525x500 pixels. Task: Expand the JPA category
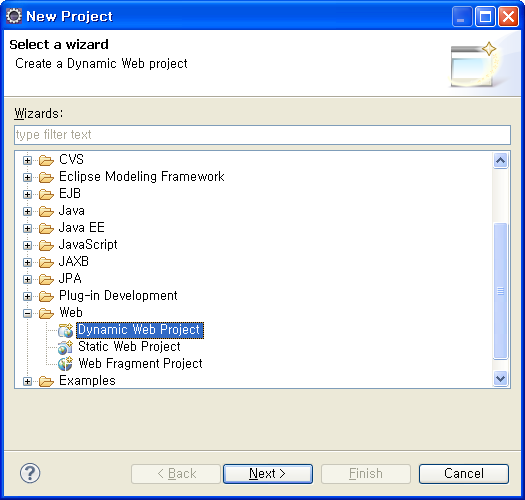27,280
